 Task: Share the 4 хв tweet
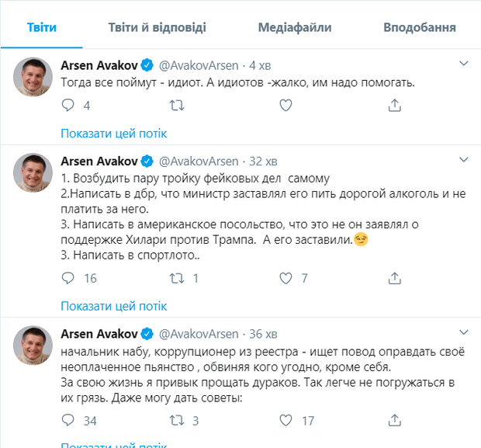pos(394,105)
